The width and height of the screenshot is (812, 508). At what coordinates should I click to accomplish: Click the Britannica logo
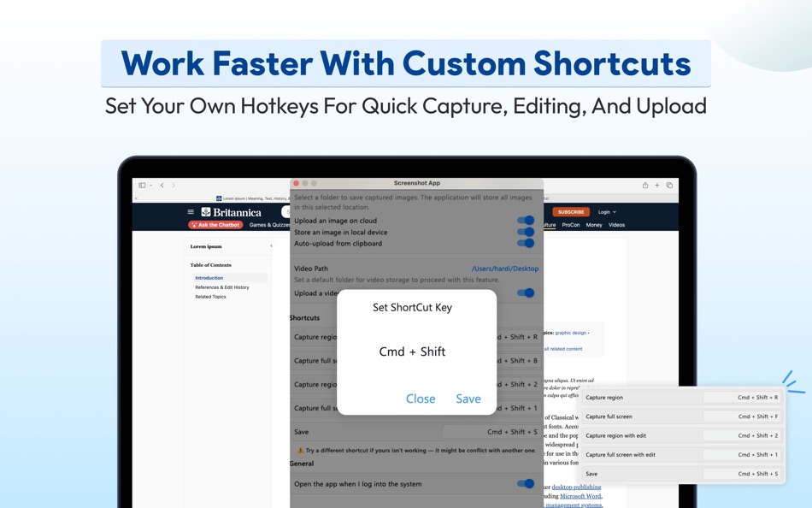[232, 212]
